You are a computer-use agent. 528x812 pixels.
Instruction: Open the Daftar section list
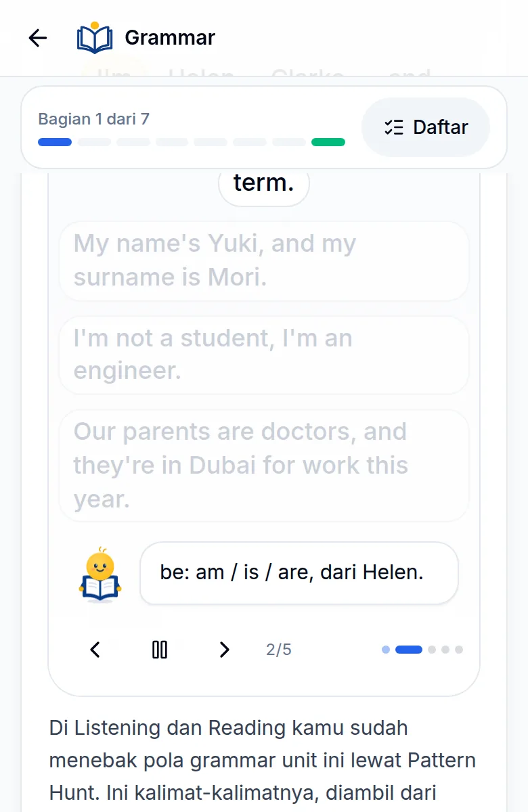pos(426,127)
